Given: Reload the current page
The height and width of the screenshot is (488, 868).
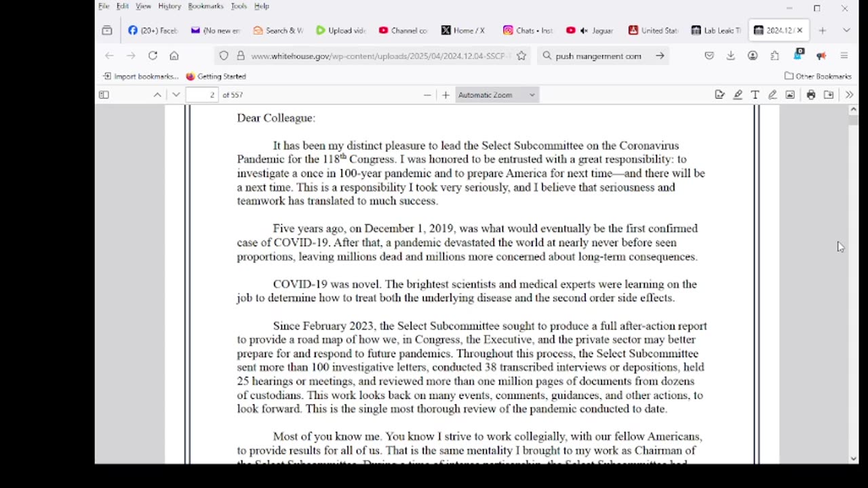Looking at the screenshot, I should pos(153,56).
